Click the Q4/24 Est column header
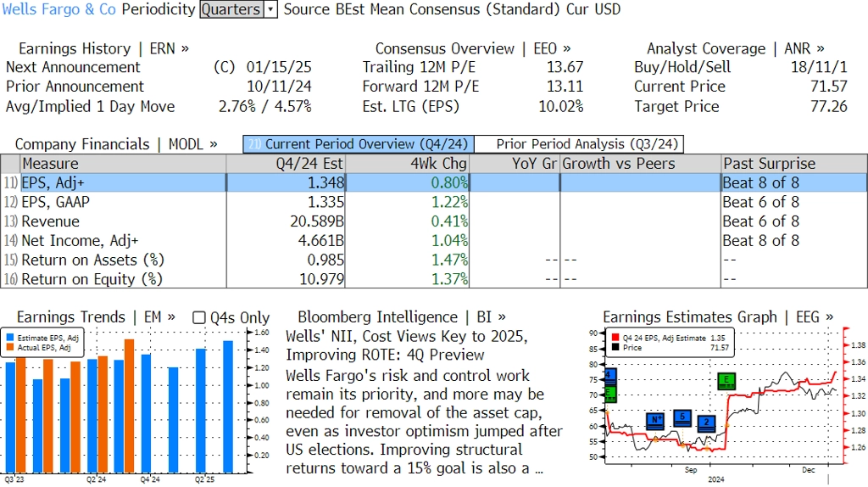Screen dimensions: 868x487 coord(286,164)
